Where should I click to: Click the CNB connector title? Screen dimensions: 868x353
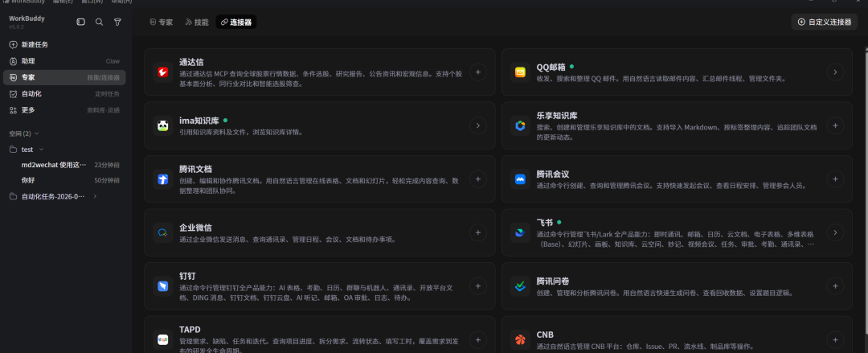545,335
